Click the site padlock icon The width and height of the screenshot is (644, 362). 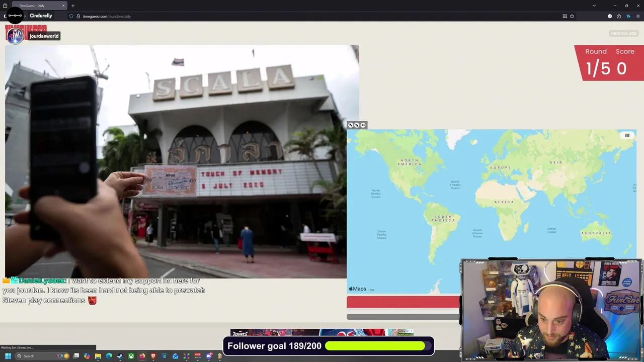pos(78,16)
